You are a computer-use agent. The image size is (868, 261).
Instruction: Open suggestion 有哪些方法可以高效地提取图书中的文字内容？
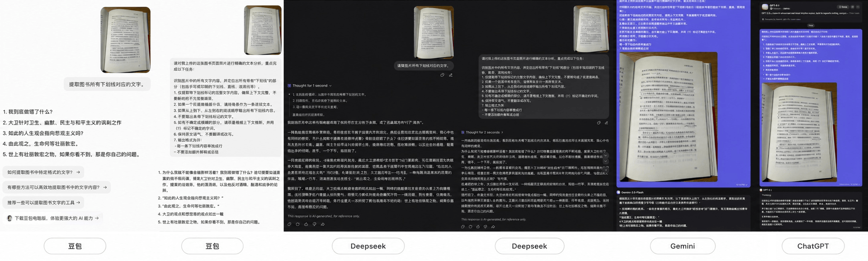[x=57, y=187]
